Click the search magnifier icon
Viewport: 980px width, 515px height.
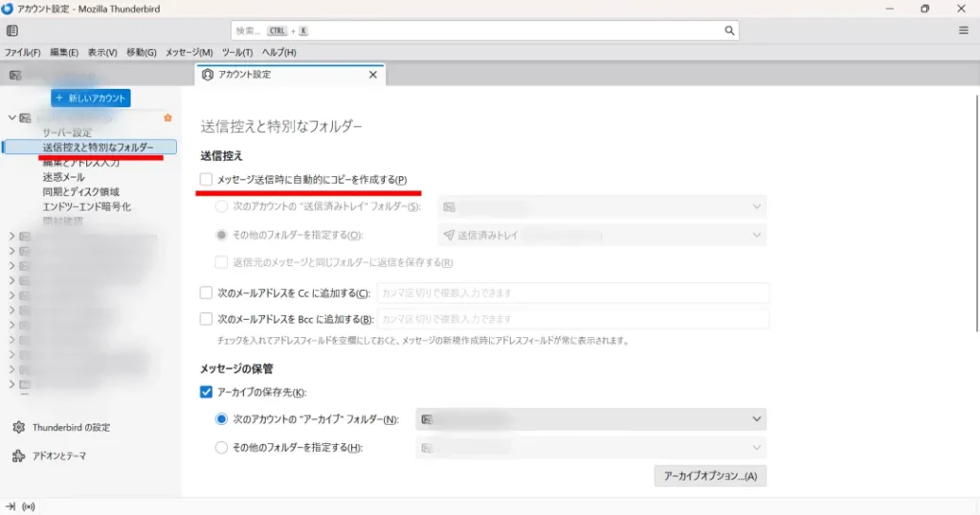coord(729,31)
